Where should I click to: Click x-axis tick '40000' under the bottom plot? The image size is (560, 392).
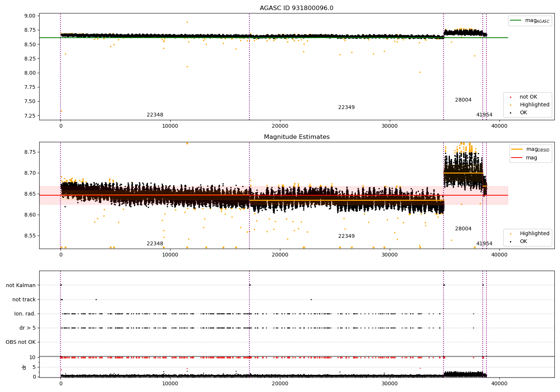point(500,383)
